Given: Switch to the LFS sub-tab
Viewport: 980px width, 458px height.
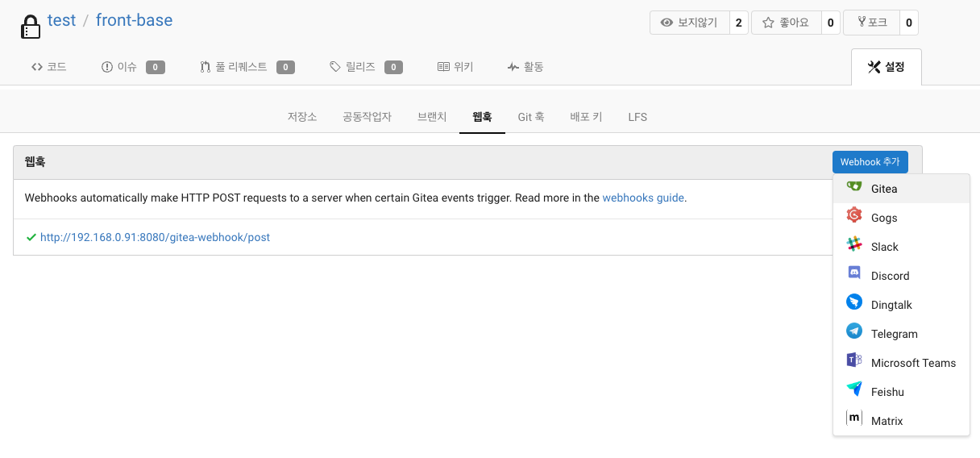Looking at the screenshot, I should 637,117.
